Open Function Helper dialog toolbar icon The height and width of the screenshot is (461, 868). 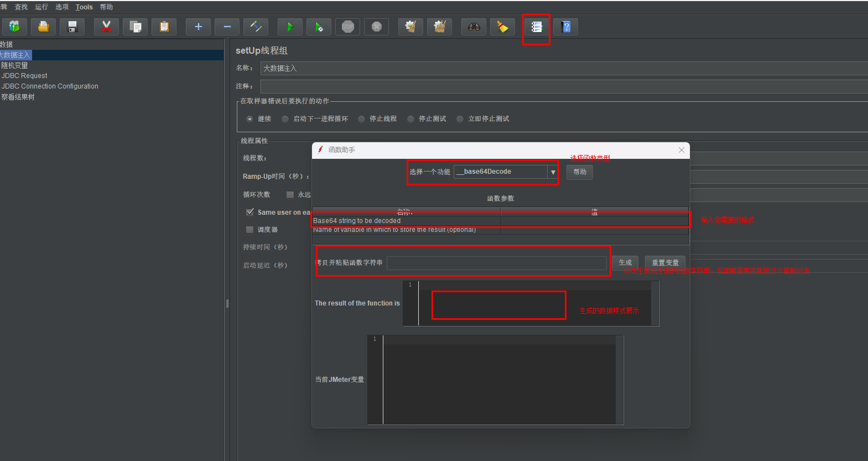(537, 27)
